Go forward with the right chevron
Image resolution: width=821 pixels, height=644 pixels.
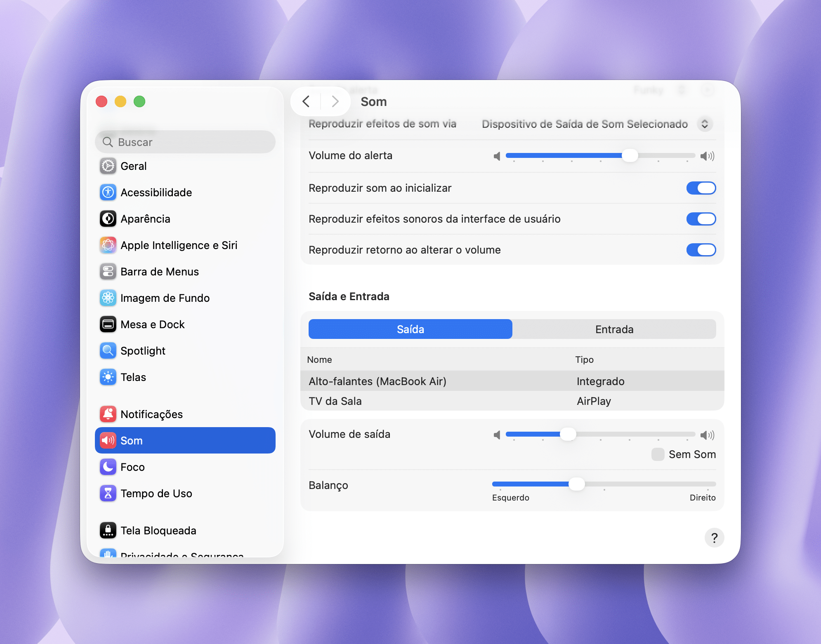tap(335, 101)
